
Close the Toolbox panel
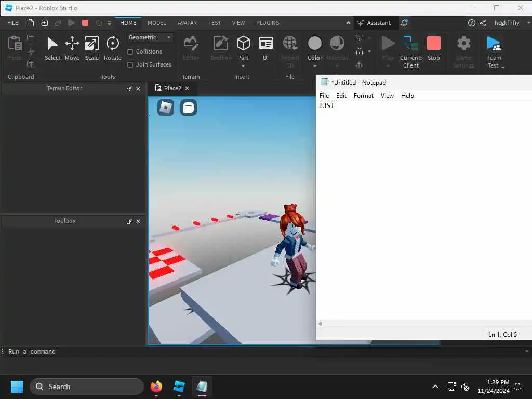coord(138,221)
